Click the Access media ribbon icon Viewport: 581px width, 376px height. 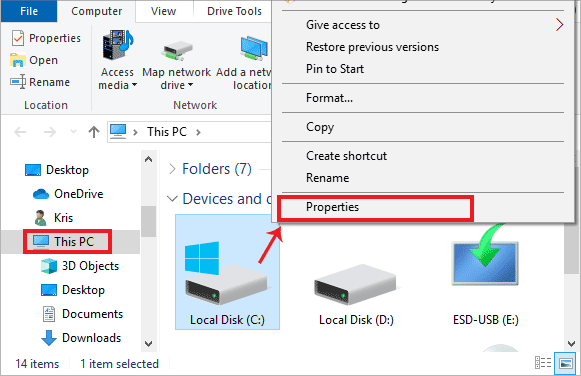pyautogui.click(x=118, y=46)
